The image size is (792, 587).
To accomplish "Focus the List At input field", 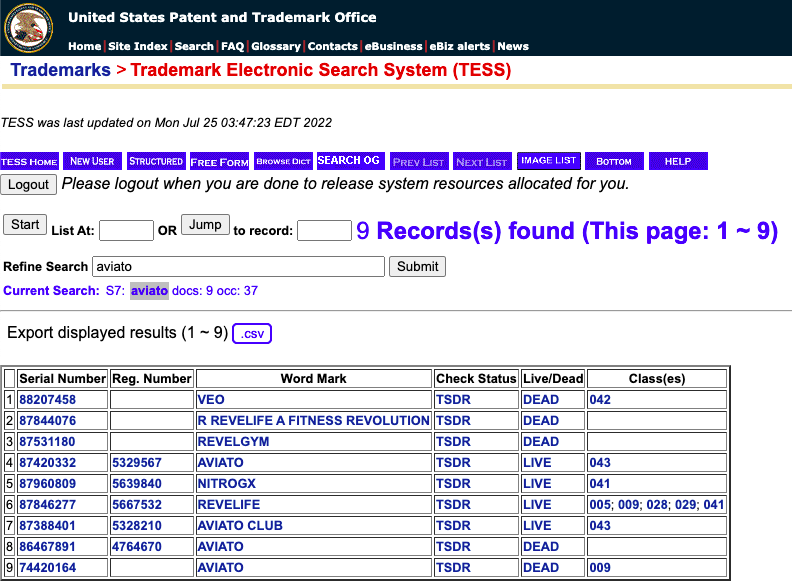I will [126, 230].
